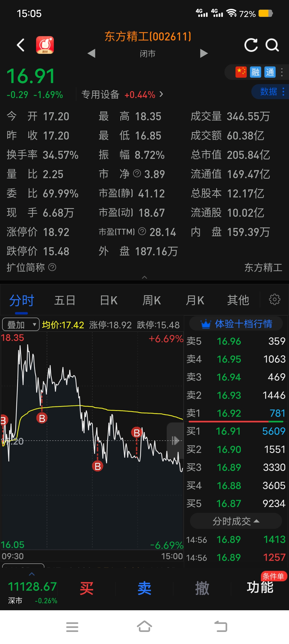Select 买4 price 16.88 row
This screenshot has height=644, width=289.
236,486
